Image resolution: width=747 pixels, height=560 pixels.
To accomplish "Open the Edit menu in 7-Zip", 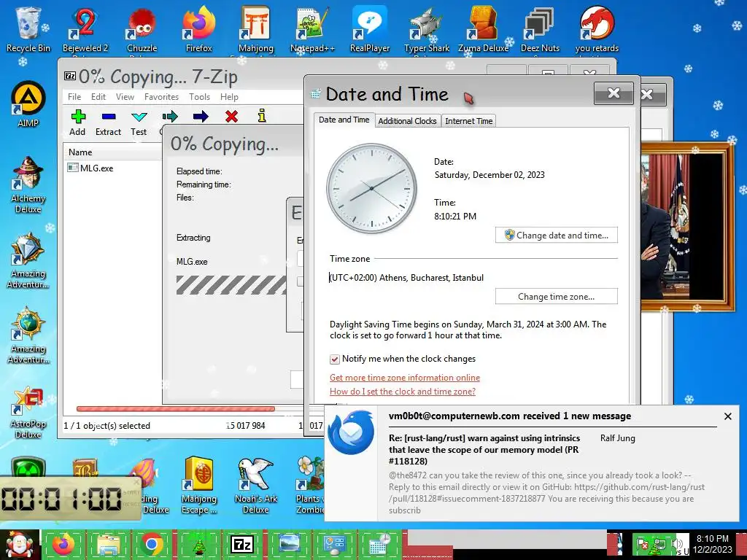I will [98, 97].
